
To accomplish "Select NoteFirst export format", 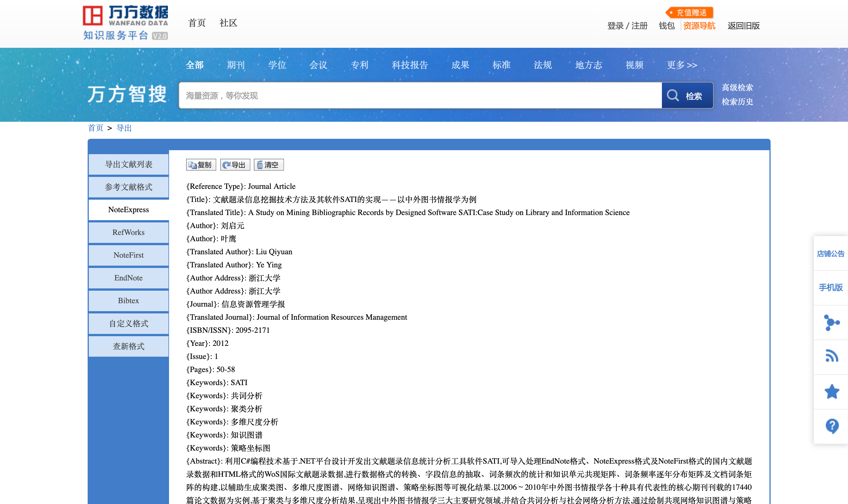I will 128,255.
